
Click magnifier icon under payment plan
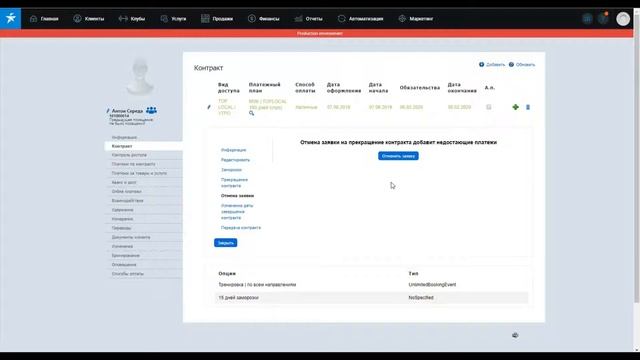pos(251,113)
